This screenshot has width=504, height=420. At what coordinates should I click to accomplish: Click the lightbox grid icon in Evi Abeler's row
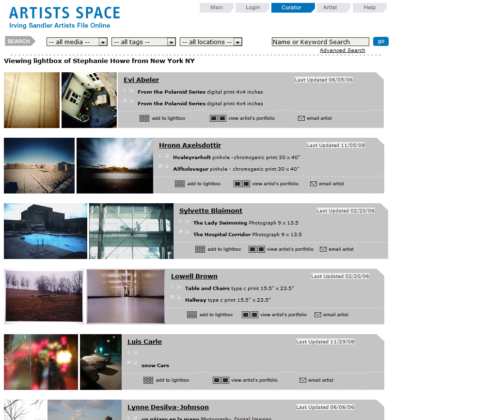point(144,118)
